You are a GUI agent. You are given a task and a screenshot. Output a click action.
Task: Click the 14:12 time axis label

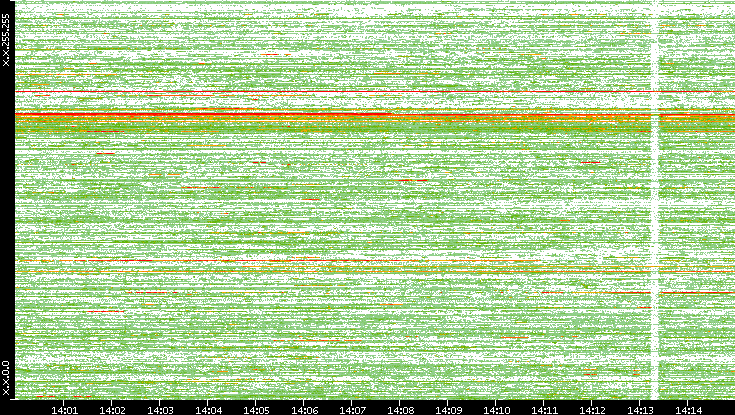592,410
